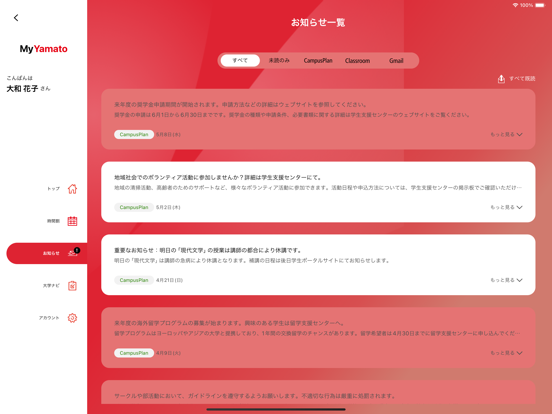Click the CampusPlan tag dated 5月8日

(134, 134)
